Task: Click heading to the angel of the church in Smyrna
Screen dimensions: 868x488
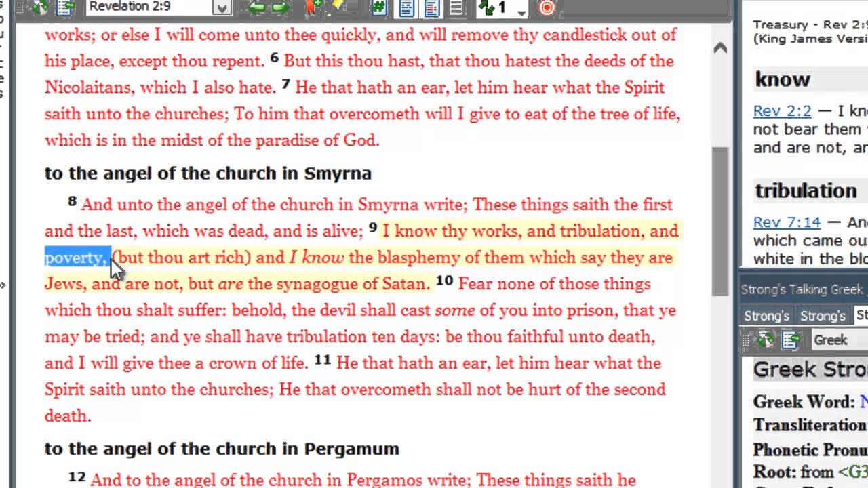Action: (x=208, y=174)
